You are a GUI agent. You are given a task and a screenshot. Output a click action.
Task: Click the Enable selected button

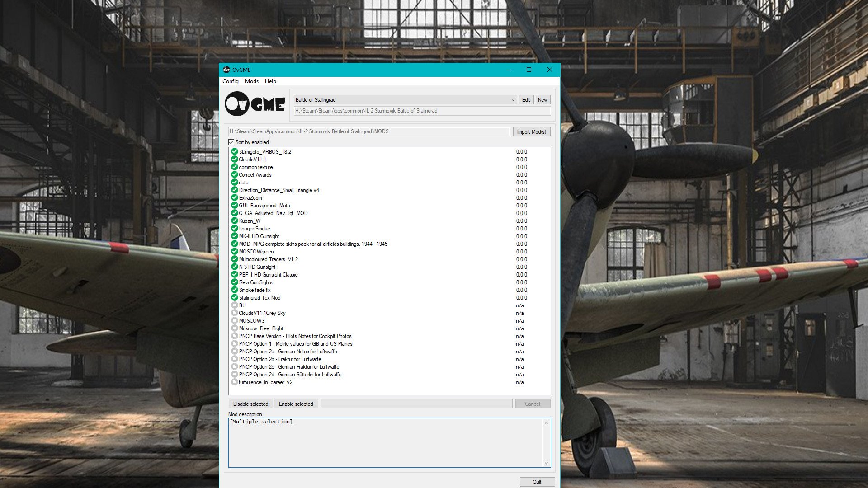(x=296, y=404)
